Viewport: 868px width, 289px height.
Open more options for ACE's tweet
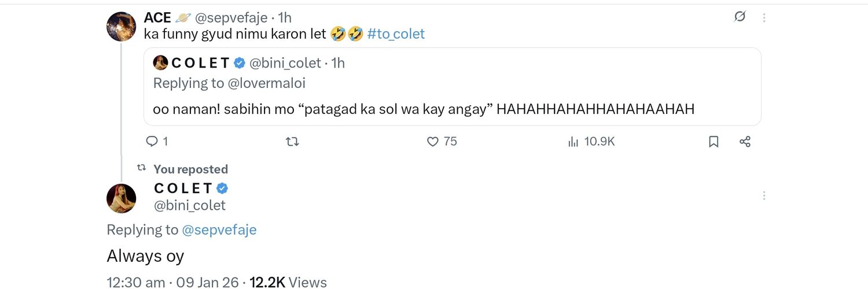coord(764,17)
